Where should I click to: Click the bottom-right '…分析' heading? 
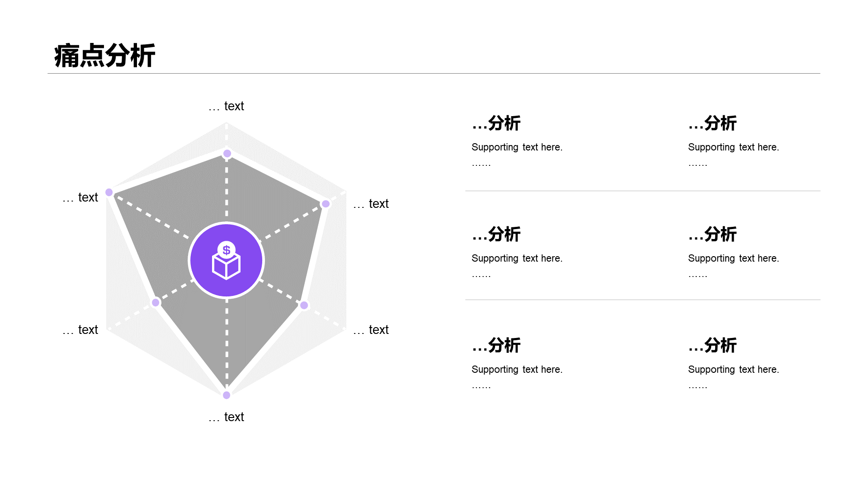712,345
